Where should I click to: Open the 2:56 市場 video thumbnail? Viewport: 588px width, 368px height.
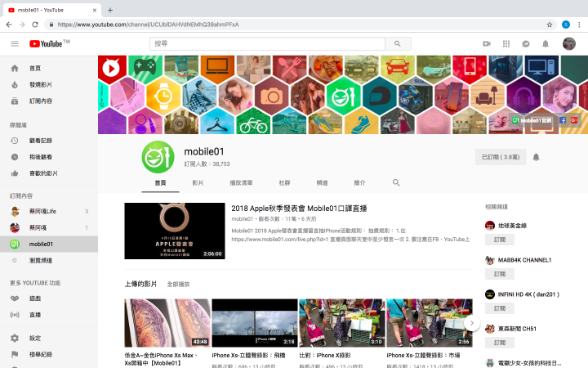pyautogui.click(x=430, y=323)
